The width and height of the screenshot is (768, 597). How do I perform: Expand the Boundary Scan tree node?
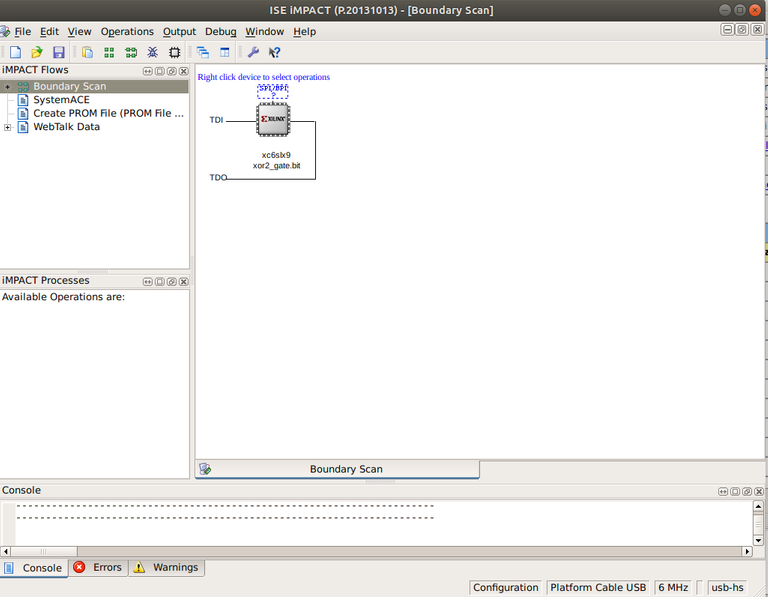point(7,87)
